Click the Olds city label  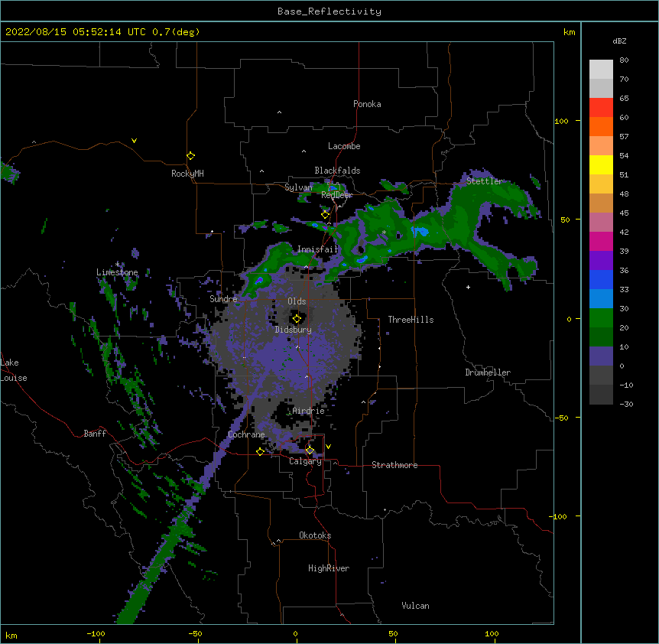tap(297, 301)
